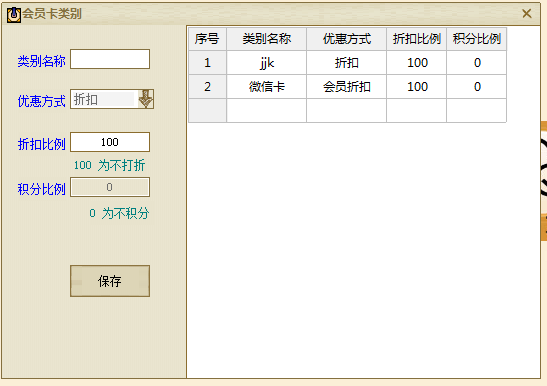
Task: Select the jjk row name cell
Action: 267,63
